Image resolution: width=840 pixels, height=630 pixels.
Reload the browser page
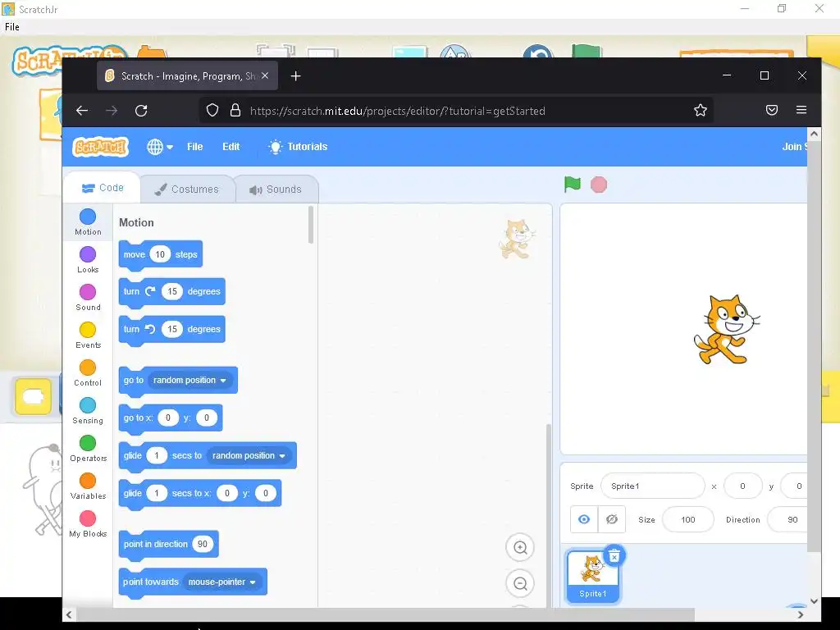[x=141, y=111]
